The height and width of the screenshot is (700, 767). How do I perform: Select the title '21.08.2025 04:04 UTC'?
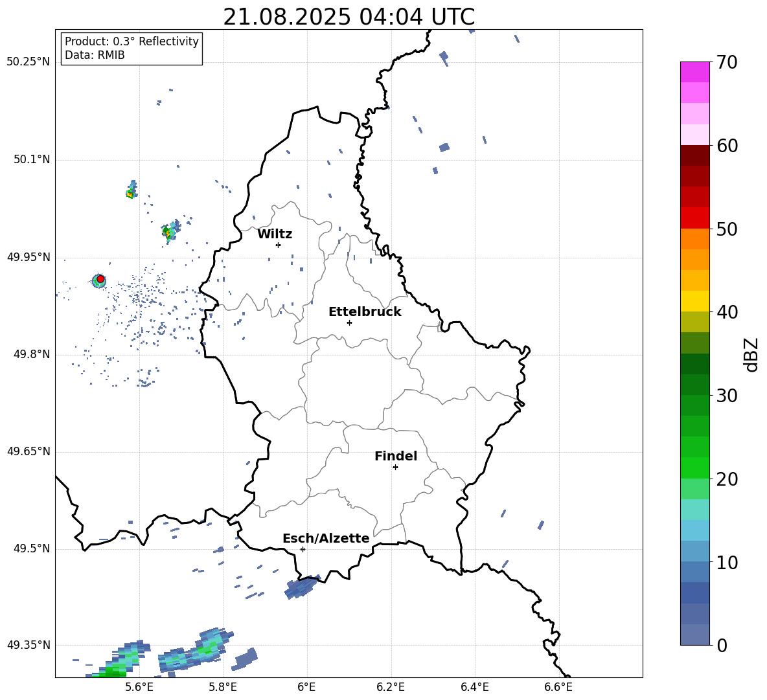349,17
